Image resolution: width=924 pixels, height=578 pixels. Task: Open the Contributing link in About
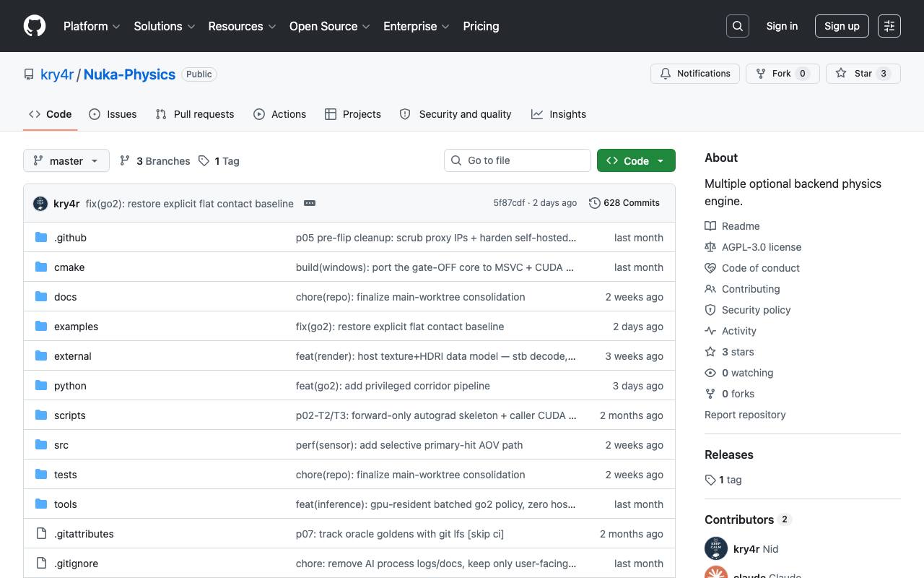pos(751,289)
